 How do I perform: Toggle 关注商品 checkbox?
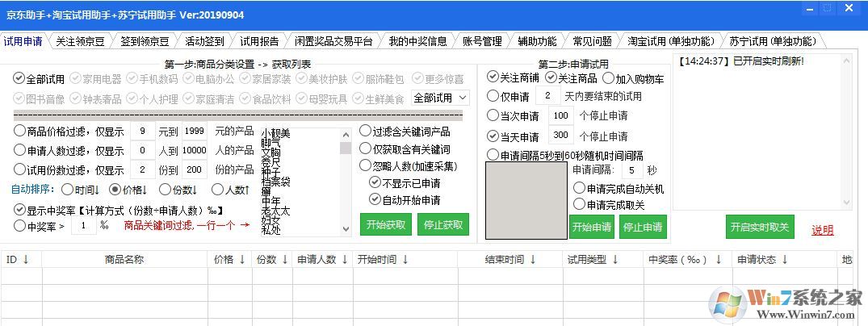tap(572, 77)
